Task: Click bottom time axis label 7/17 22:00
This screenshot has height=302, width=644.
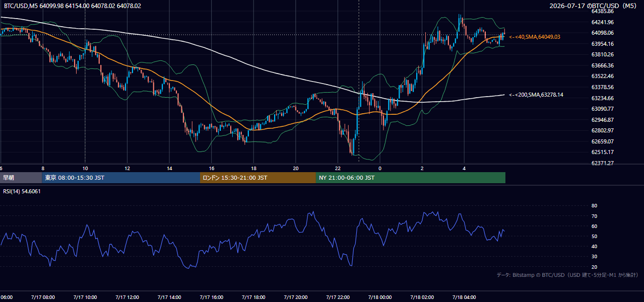Action: 338,297
